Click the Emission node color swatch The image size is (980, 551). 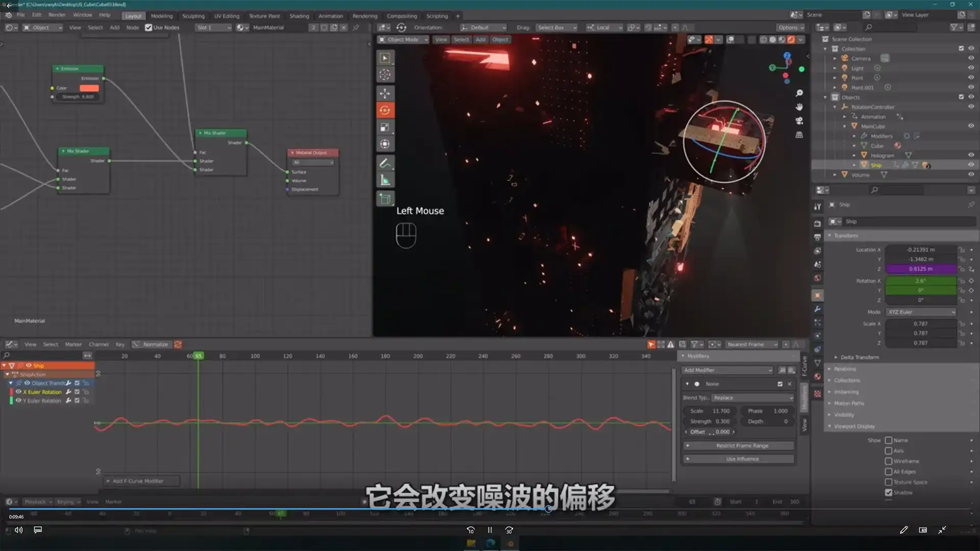[x=89, y=88]
